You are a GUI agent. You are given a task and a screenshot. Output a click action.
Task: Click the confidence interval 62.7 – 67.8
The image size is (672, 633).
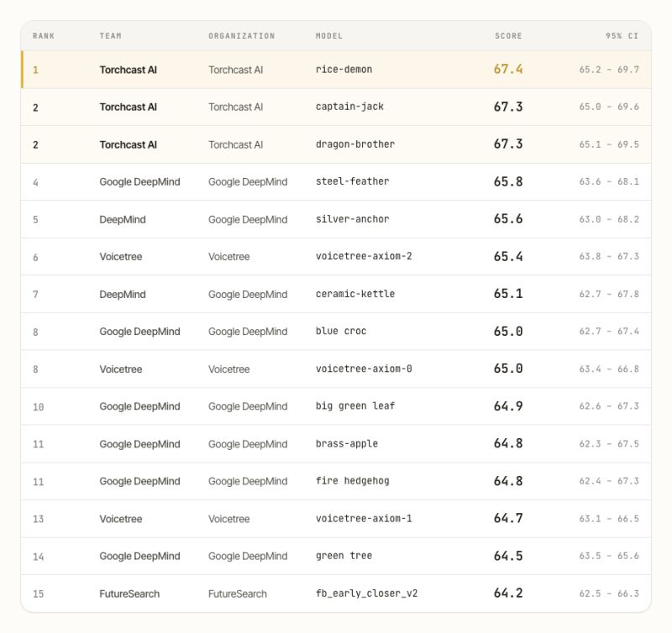click(608, 294)
